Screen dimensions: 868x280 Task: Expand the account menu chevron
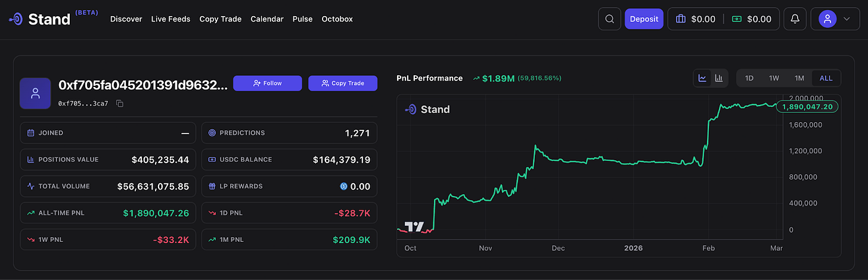pyautogui.click(x=847, y=19)
